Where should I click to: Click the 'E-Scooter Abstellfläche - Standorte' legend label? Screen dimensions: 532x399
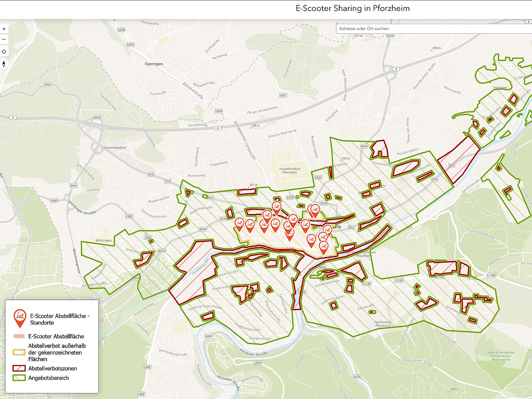59,319
